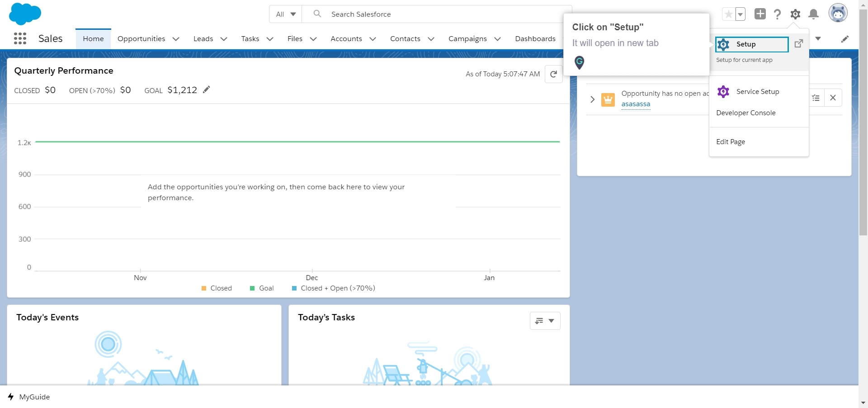Expand the Contacts tab dropdown chevron
The image size is (868, 408).
[x=431, y=39]
